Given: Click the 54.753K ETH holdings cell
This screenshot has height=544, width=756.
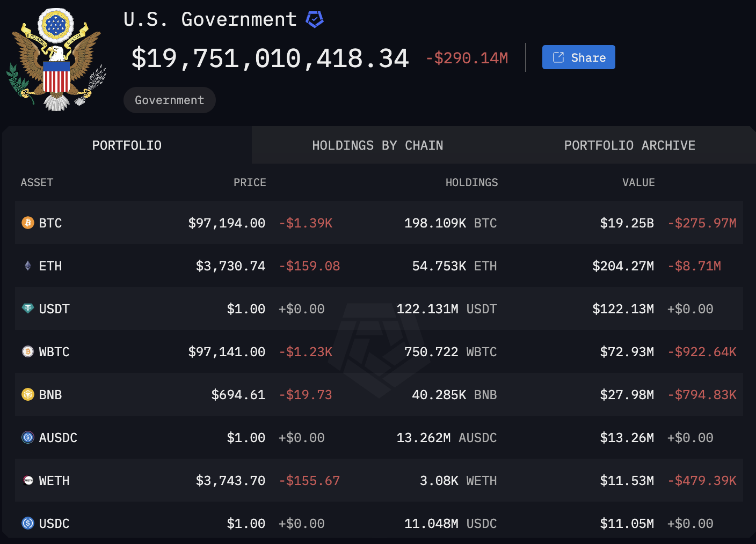Looking at the screenshot, I should [454, 266].
